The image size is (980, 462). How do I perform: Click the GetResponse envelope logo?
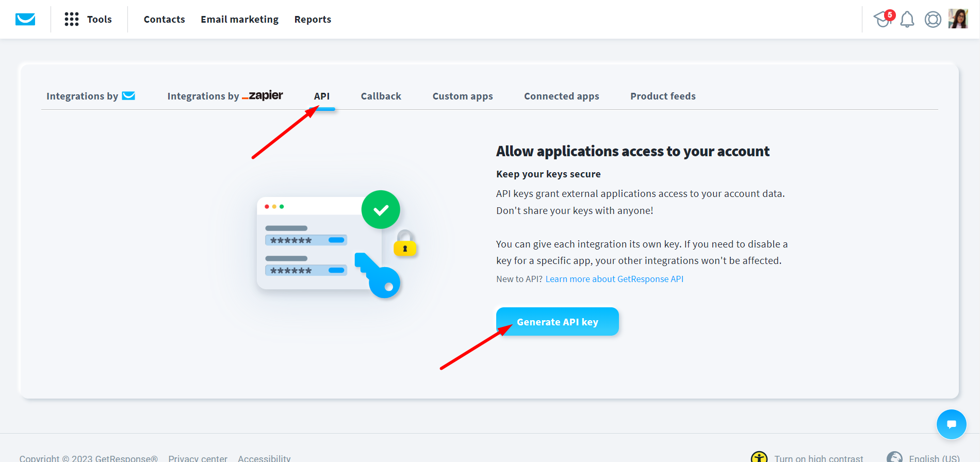click(25, 20)
